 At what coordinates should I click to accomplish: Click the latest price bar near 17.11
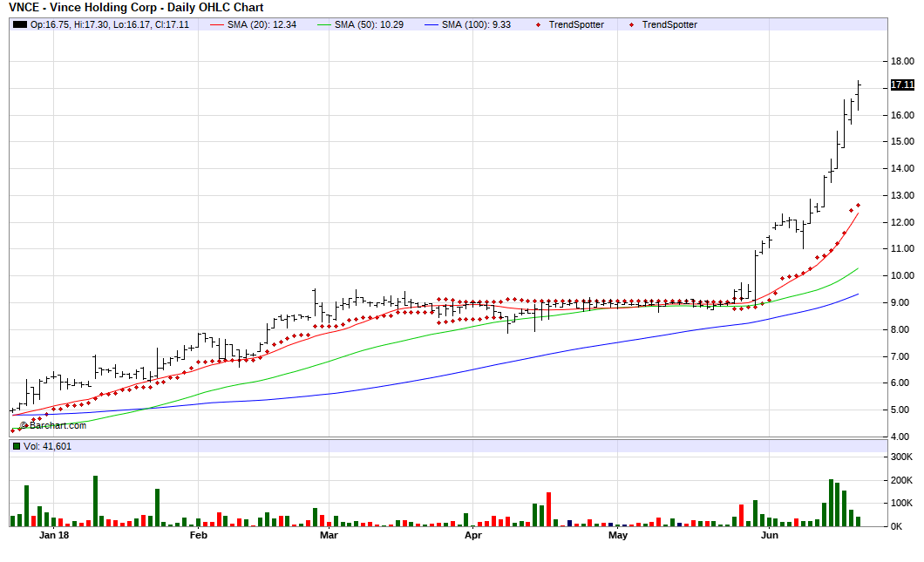(x=859, y=96)
